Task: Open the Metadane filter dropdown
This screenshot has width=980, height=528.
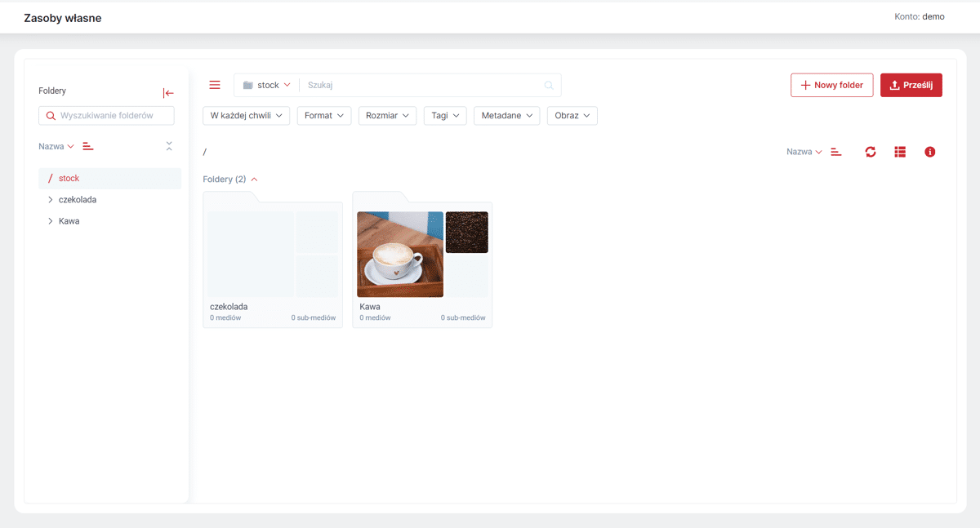Action: [506, 116]
